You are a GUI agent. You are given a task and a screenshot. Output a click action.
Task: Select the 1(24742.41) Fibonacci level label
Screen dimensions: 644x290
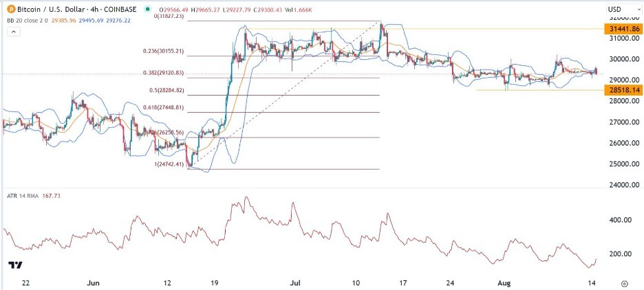tap(170, 164)
